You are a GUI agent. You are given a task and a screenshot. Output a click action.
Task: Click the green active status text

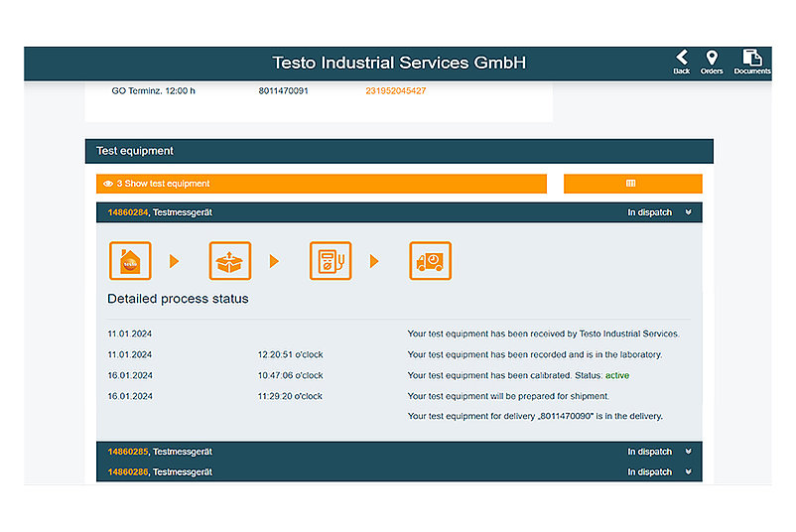pyautogui.click(x=617, y=375)
